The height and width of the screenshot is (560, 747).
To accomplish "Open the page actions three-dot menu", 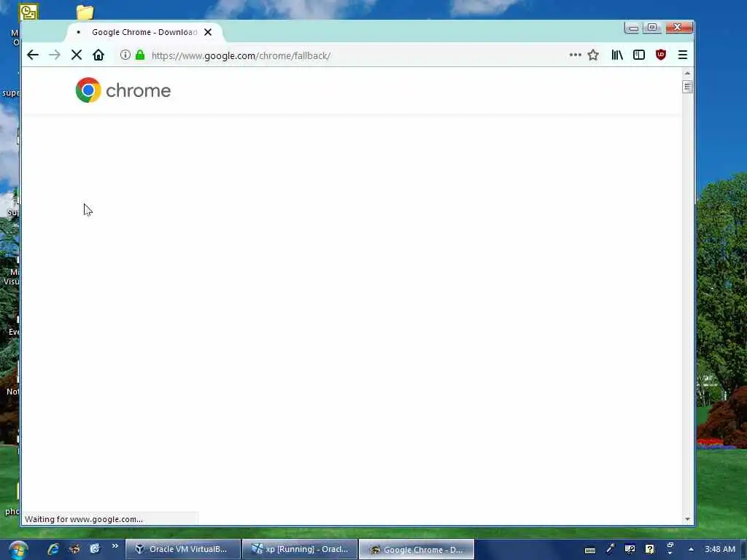I will pyautogui.click(x=575, y=55).
